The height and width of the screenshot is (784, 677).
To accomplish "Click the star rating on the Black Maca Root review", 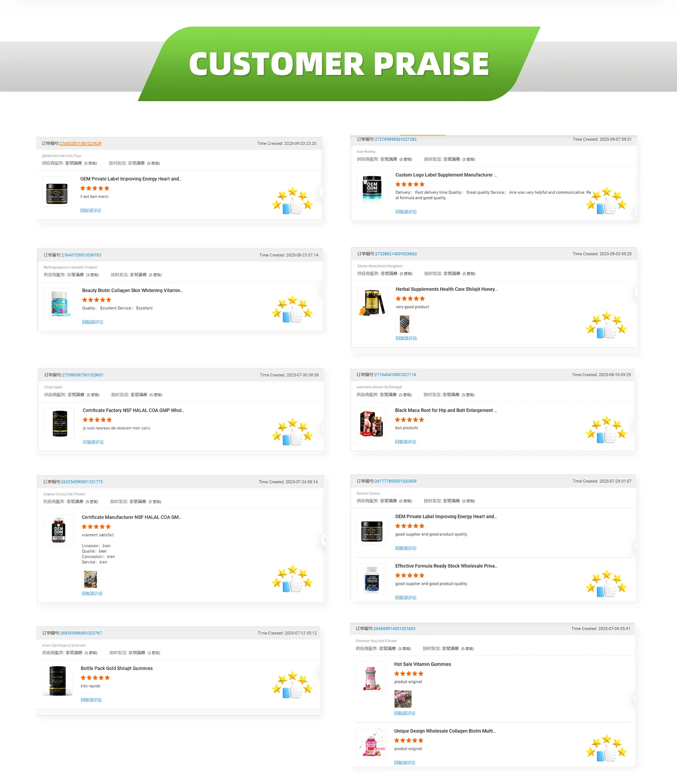I will pyautogui.click(x=409, y=420).
